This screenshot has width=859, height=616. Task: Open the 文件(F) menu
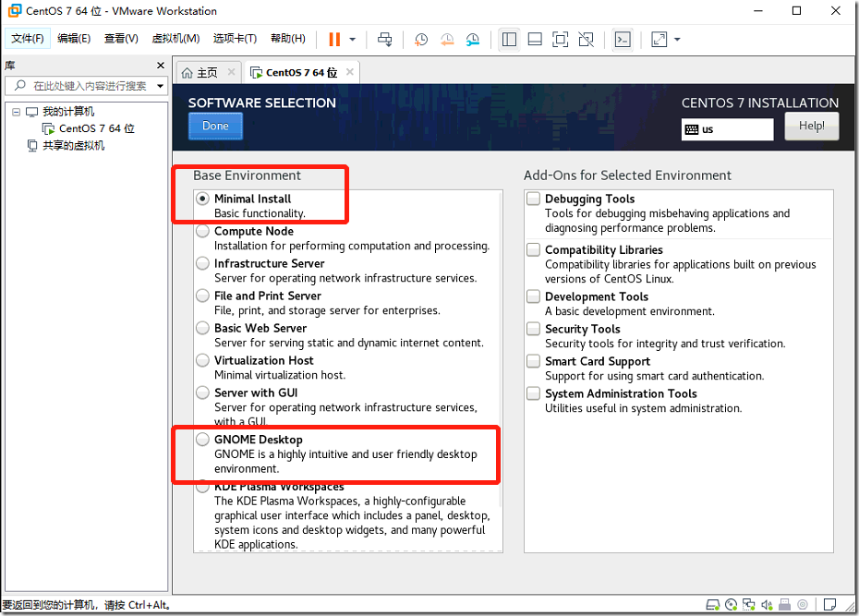28,39
